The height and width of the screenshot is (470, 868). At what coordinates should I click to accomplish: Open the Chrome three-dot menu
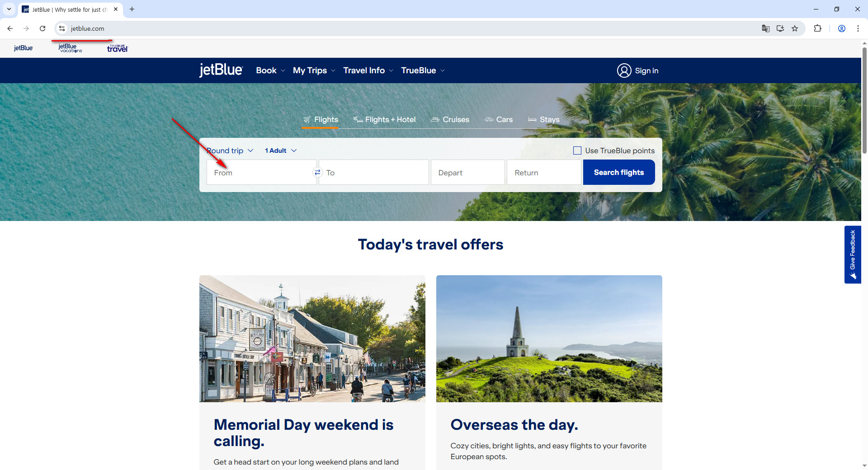coord(858,28)
